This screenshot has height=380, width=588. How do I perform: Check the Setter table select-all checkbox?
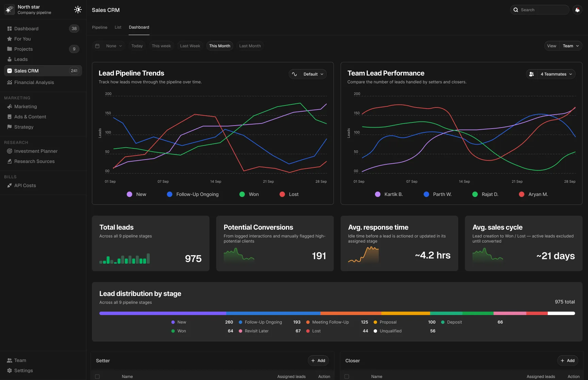(97, 377)
